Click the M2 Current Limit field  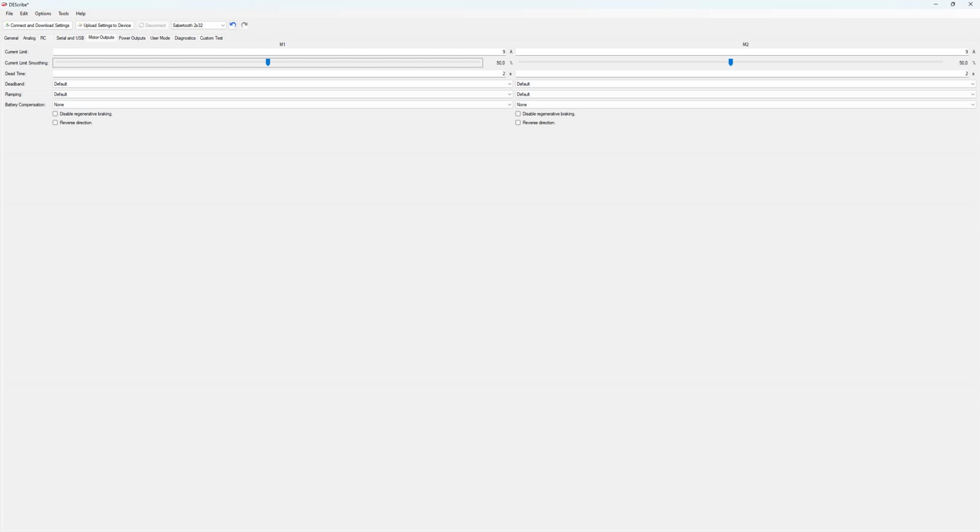click(743, 52)
